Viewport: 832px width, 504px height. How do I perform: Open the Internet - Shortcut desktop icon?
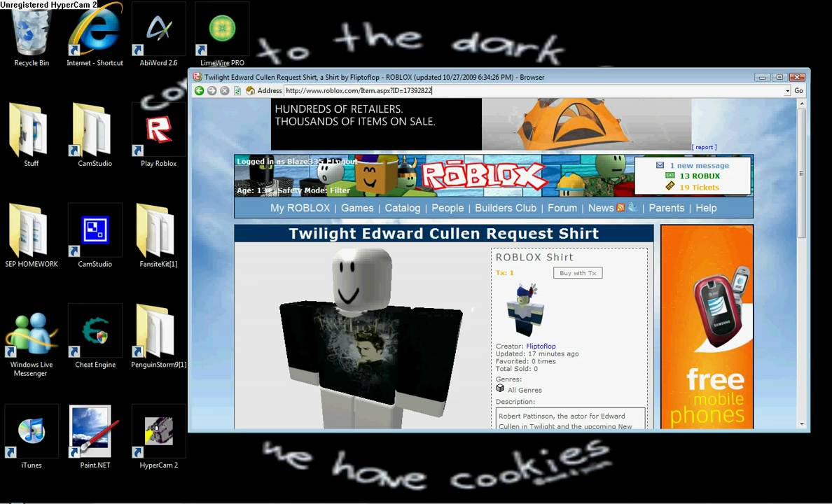coord(95,34)
